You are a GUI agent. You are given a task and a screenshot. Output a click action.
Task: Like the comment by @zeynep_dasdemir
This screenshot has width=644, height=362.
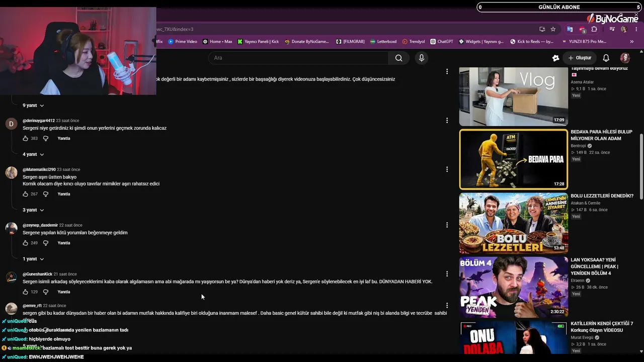coord(26,243)
